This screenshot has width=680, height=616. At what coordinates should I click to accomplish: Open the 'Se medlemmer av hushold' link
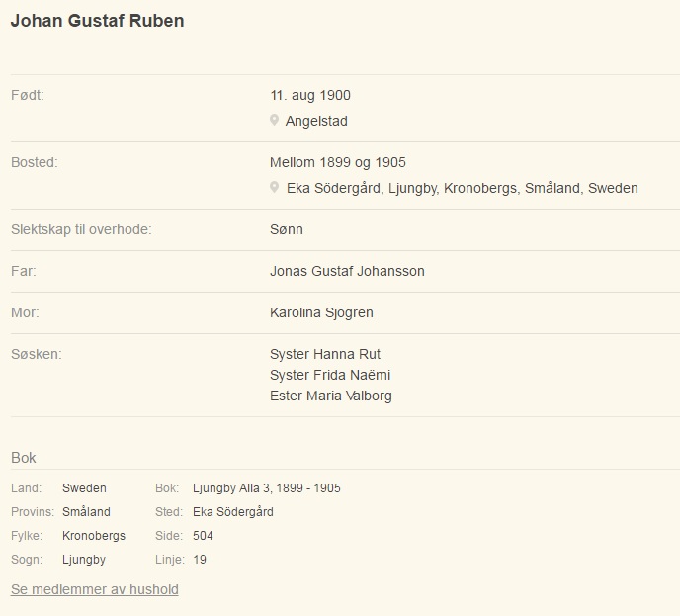(95, 589)
